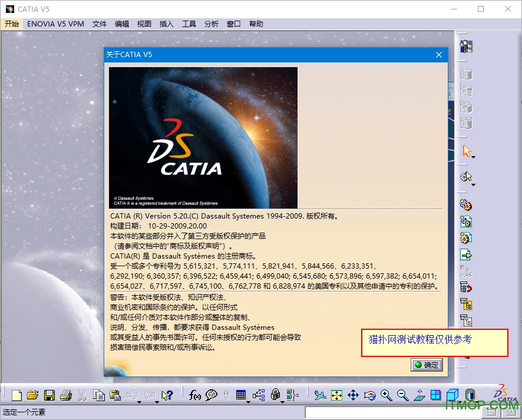Image resolution: width=522 pixels, height=420 pixels.
Task: Activate the Zoom In magnifier icon
Action: (386, 395)
